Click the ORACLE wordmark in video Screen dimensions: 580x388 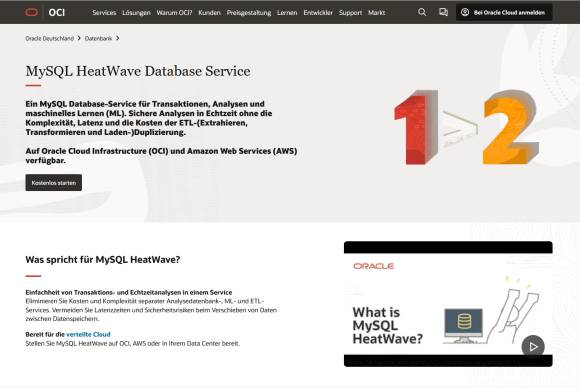(374, 266)
